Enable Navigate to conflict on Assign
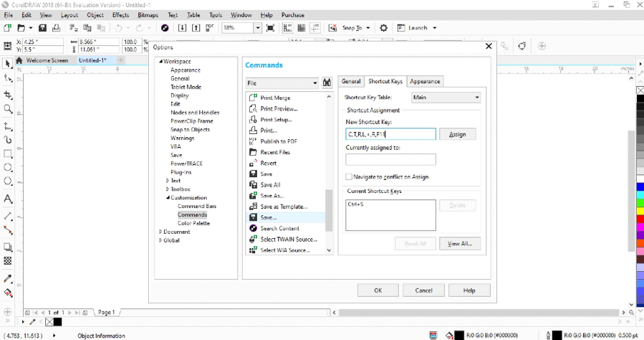Image resolution: width=644 pixels, height=340 pixels. coord(349,176)
